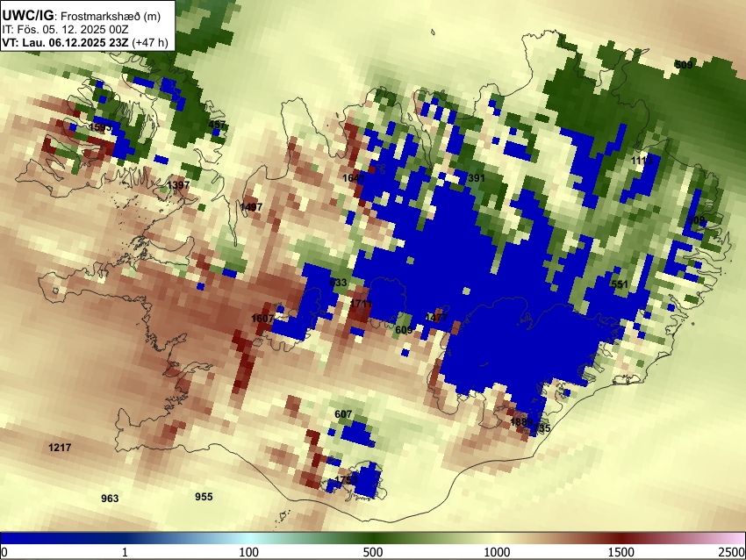Image resolution: width=746 pixels, height=560 pixels.
Task: Click the 500 tick on the legend
Action: [x=373, y=552]
